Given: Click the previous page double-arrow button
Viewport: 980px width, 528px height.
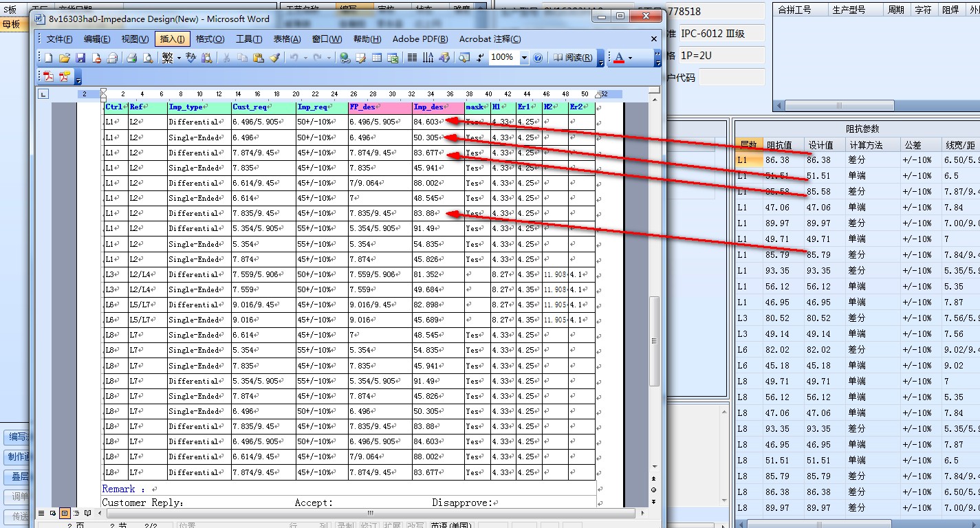Looking at the screenshot, I should [653, 480].
